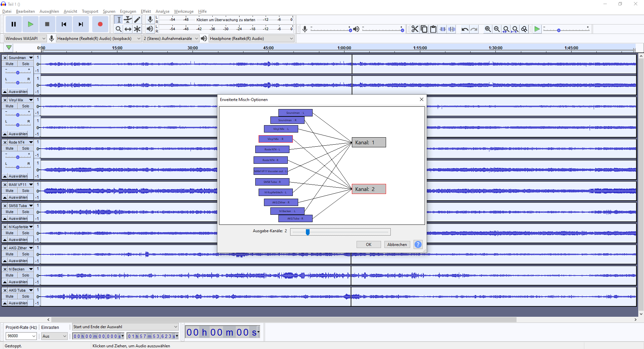Expand the Vinyl Mix track menu
644x349 pixels.
31,100
